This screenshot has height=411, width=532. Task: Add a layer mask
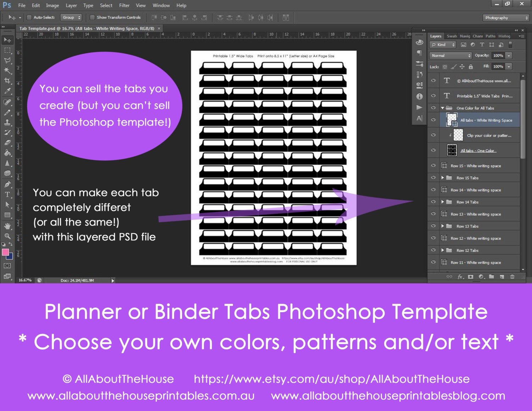471,277
